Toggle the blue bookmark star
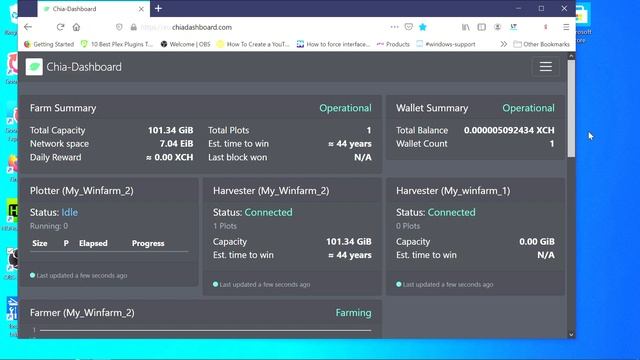The height and width of the screenshot is (360, 640). pyautogui.click(x=423, y=27)
